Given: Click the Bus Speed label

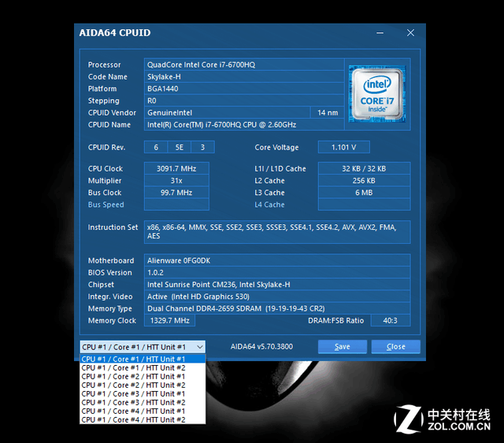Looking at the screenshot, I should pos(106,205).
